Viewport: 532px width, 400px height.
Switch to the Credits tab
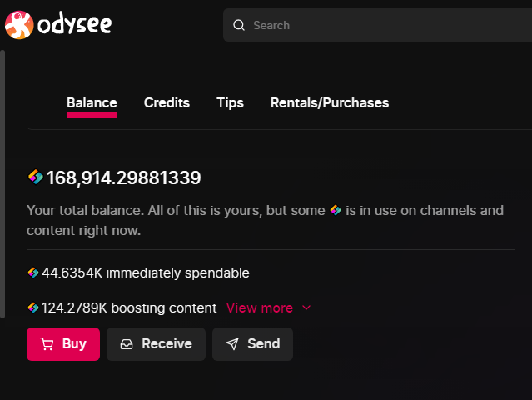click(167, 102)
